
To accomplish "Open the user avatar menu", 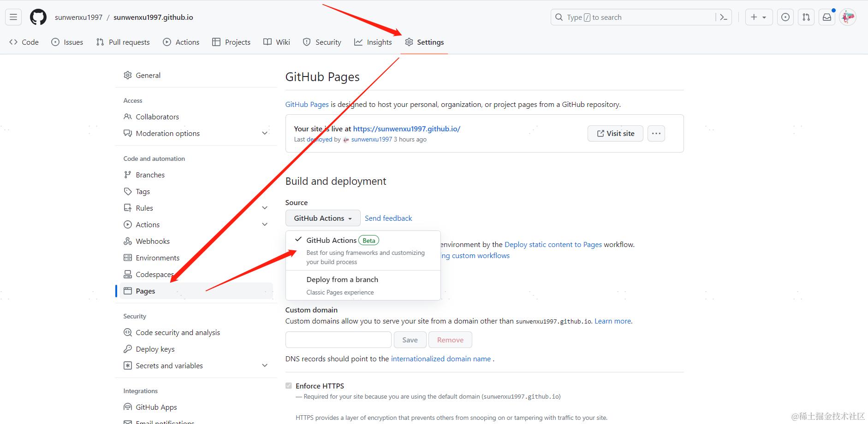I will coord(848,18).
